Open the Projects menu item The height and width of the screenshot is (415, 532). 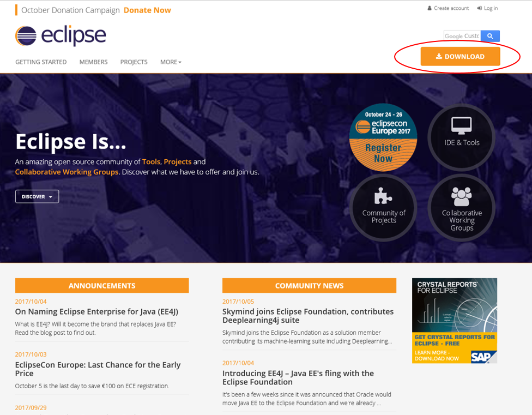(x=134, y=62)
